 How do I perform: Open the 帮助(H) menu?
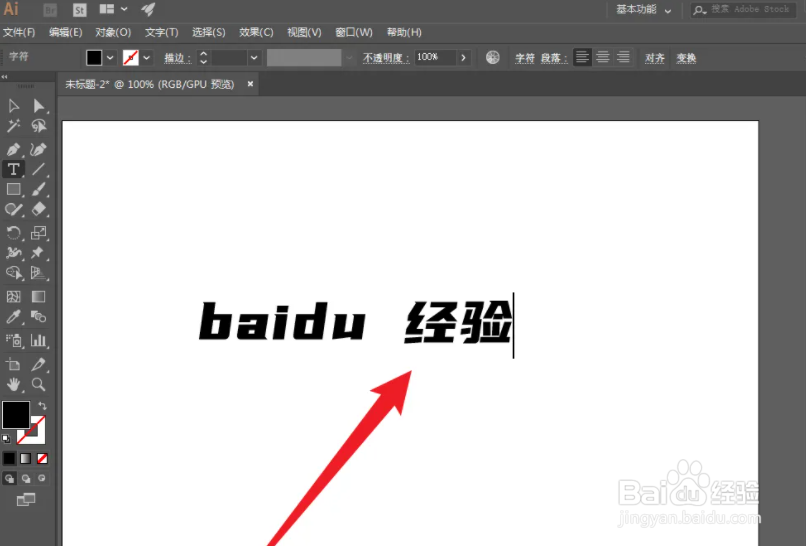coord(404,32)
